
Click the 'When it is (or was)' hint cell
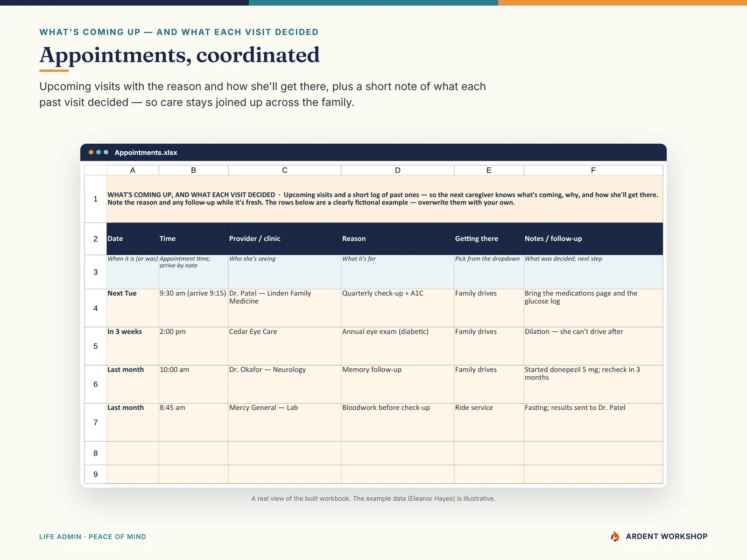point(133,272)
